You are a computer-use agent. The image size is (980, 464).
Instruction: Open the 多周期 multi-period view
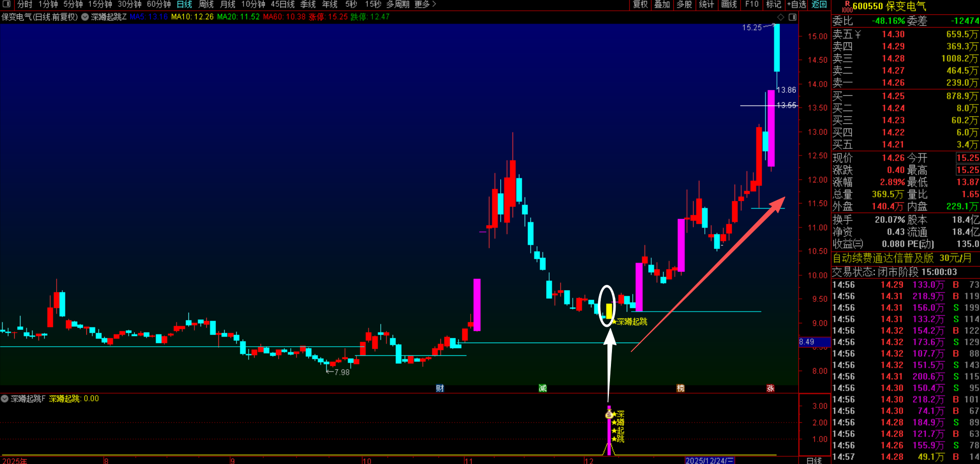(398, 5)
